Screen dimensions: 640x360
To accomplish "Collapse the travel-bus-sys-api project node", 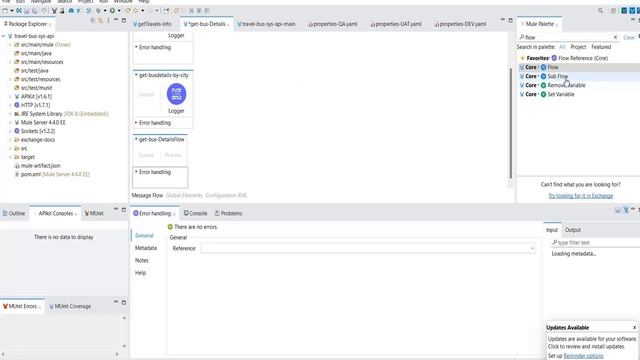I will click(4, 36).
